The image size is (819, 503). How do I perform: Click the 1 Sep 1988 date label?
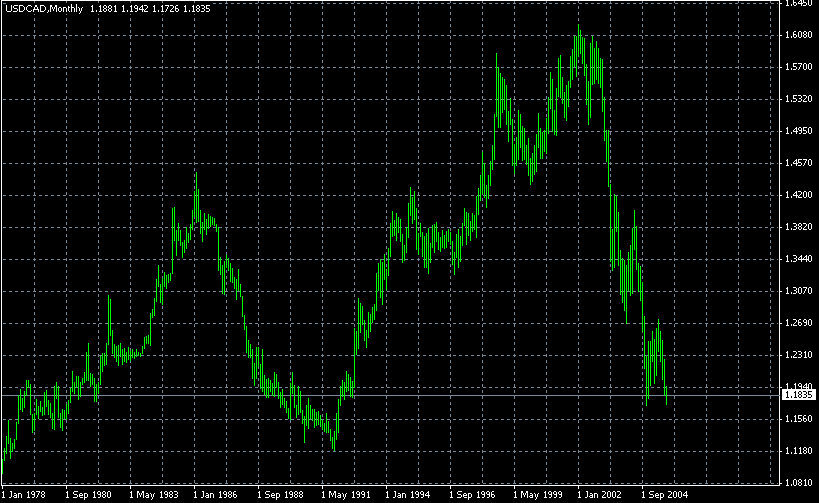tap(280, 495)
